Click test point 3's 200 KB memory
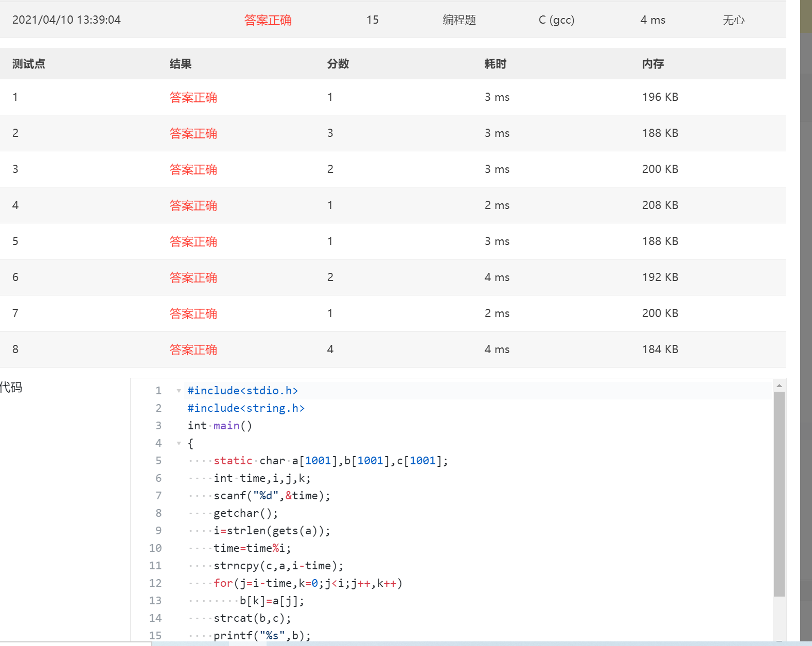Screen dimensions: 812x646 click(660, 169)
